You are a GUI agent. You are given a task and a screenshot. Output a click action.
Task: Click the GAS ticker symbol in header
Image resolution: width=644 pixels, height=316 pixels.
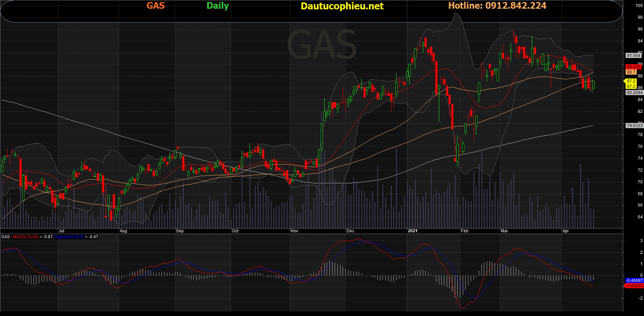[156, 6]
